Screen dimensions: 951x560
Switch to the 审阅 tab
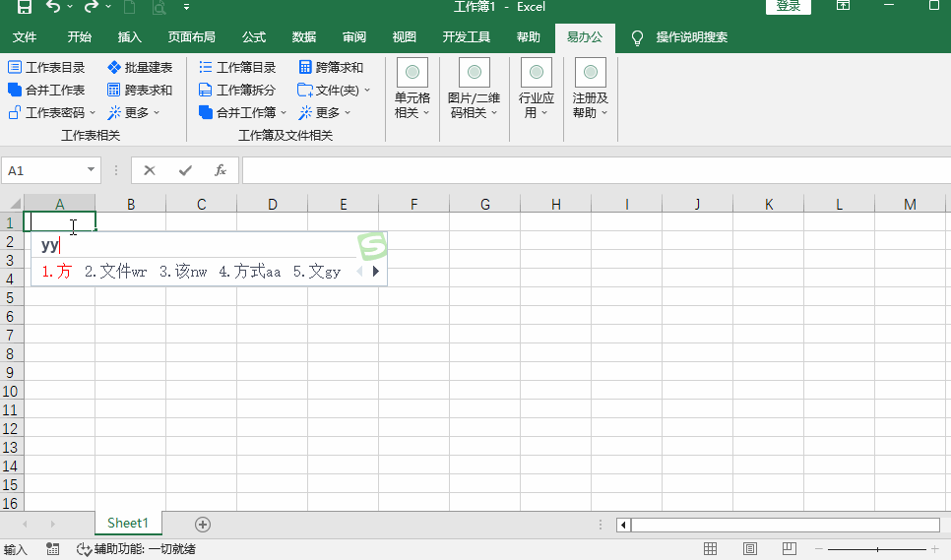354,37
